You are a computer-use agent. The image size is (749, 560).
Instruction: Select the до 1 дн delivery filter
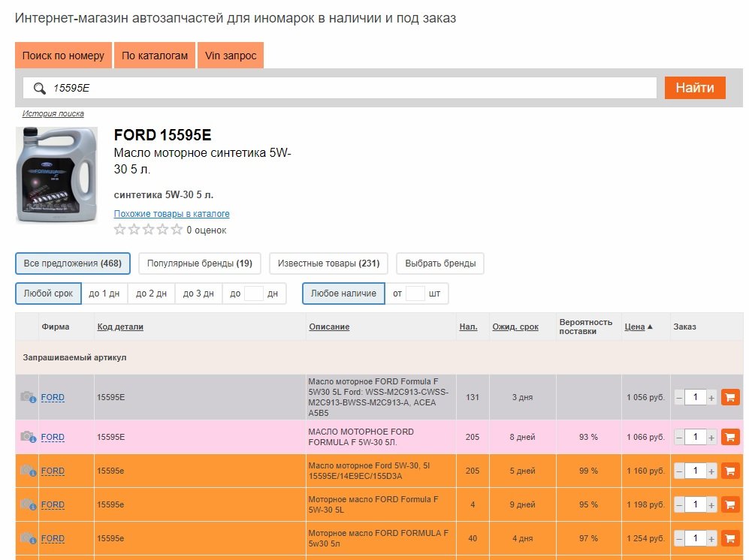tap(104, 294)
